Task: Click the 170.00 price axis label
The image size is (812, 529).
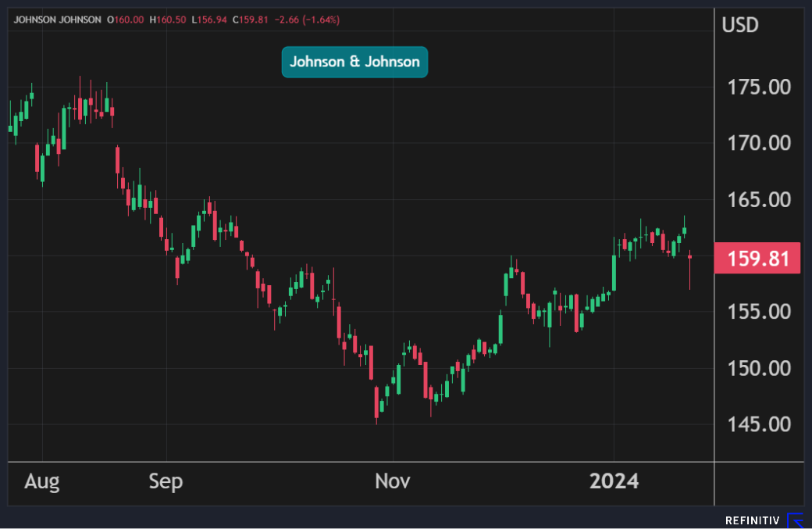Action: [757, 143]
